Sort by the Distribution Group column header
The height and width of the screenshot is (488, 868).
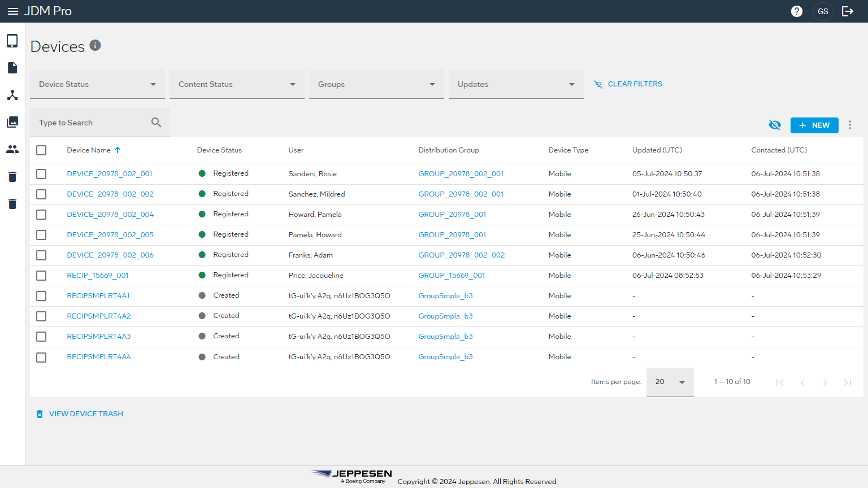(449, 150)
